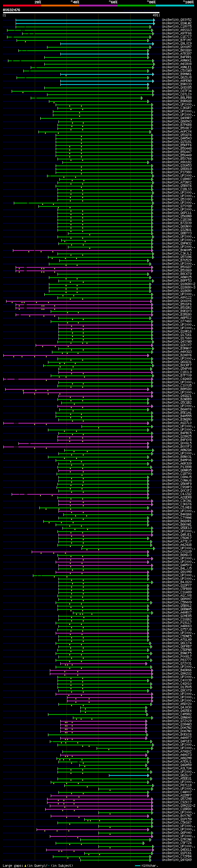
Task: Select hit label UniRef100_A1D7L0
Action: [177, 423]
